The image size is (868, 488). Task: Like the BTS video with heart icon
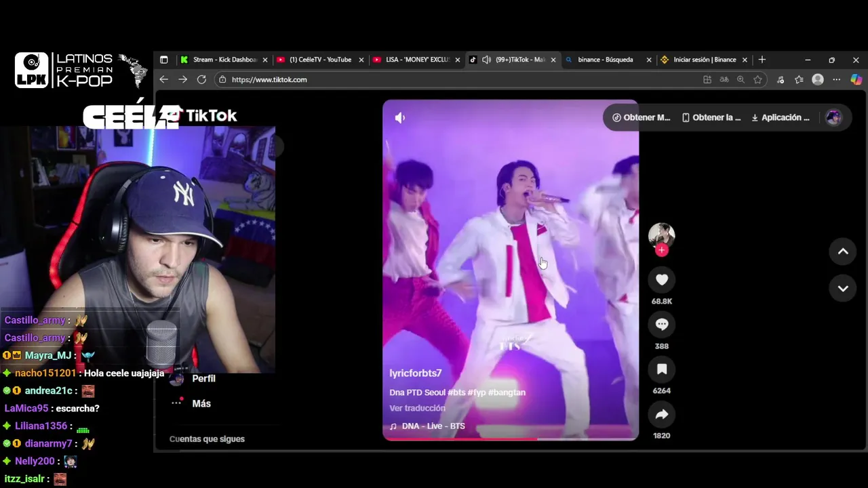662,280
